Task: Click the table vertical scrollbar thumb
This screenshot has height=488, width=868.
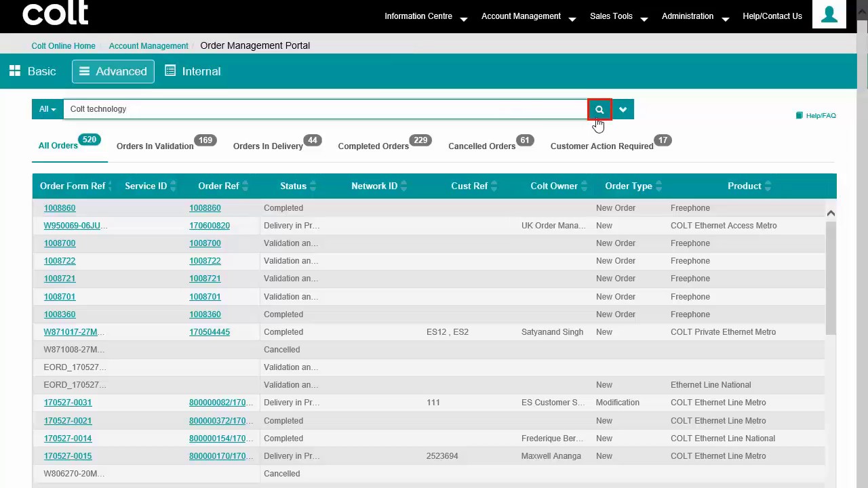Action: click(831, 278)
